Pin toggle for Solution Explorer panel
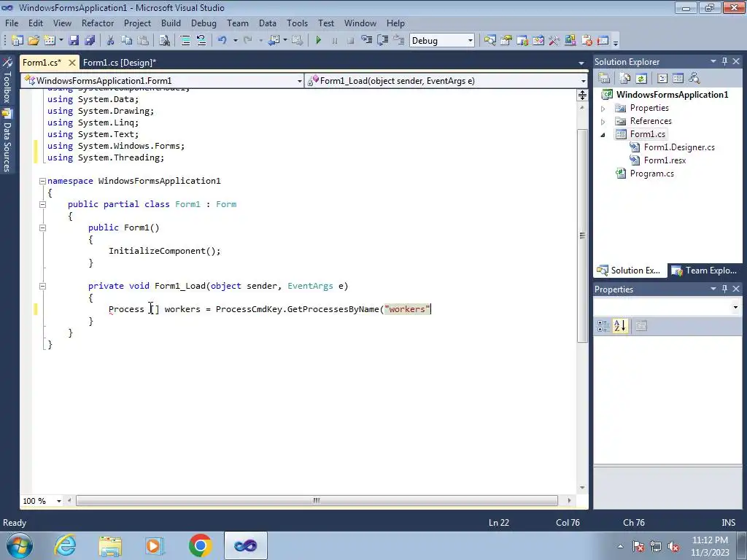The image size is (747, 560). 724,61
